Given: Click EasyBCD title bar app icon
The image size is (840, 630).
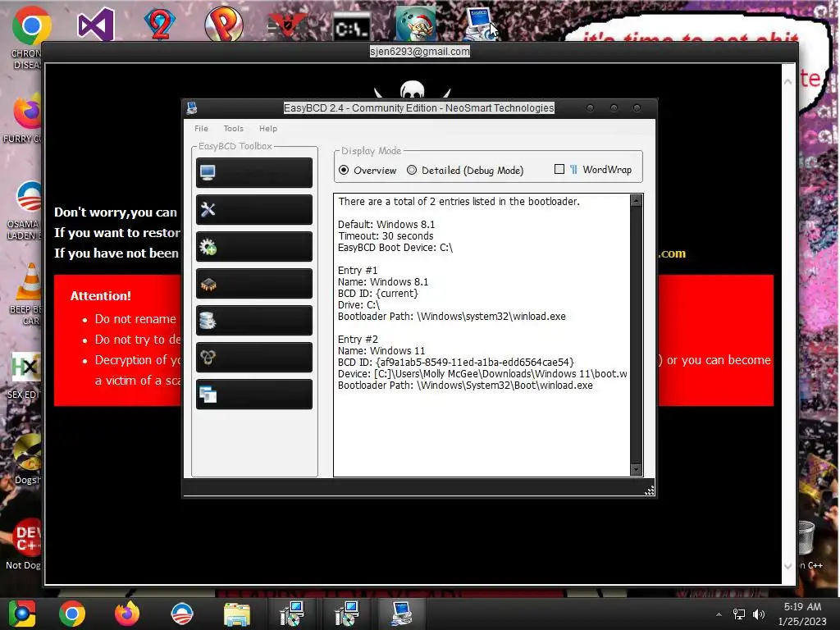Looking at the screenshot, I should (192, 108).
